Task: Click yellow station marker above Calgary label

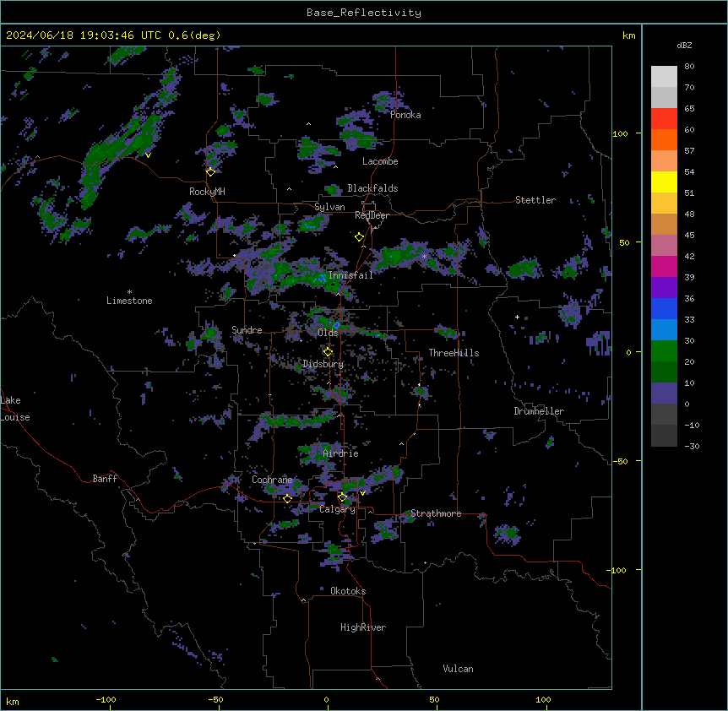Action: [342, 497]
